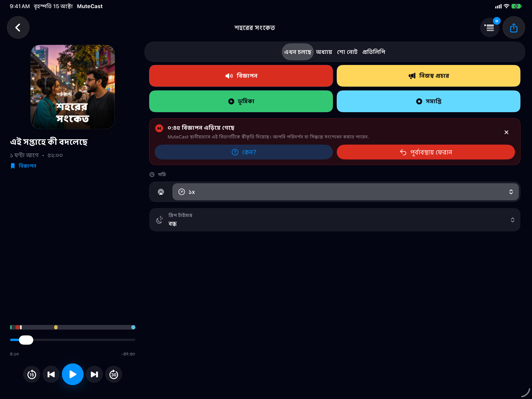
Task: Dismiss the ad-skipped notice with the X
Action: tap(506, 132)
